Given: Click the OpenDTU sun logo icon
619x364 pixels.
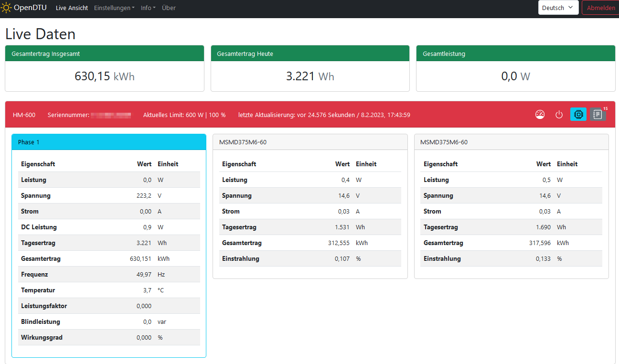Looking at the screenshot, I should [6, 8].
